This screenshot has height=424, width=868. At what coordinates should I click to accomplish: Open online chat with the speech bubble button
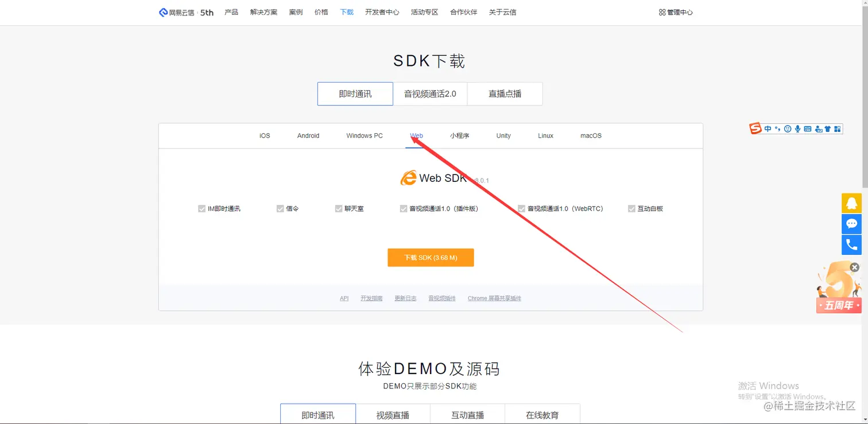[x=851, y=224]
